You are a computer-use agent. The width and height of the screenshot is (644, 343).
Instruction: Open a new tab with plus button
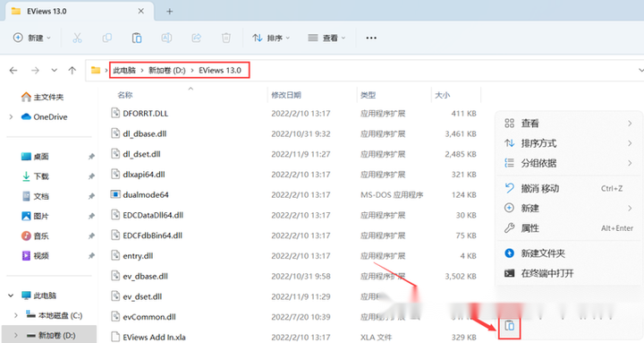point(170,12)
